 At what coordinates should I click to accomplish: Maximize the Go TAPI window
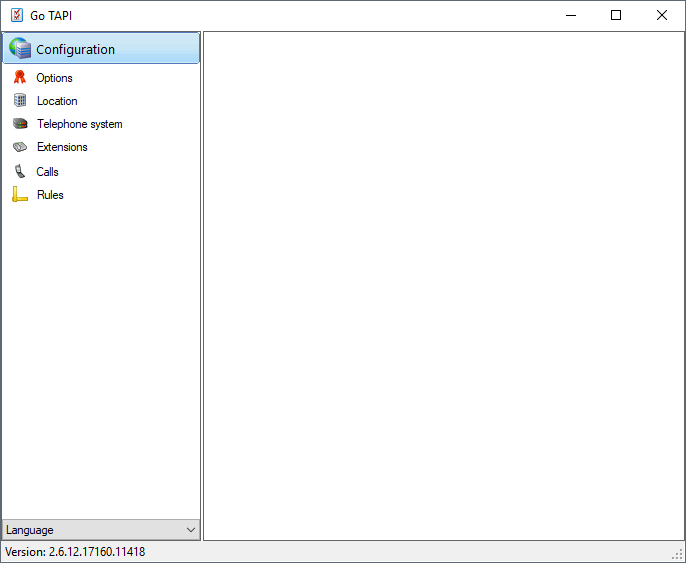616,15
